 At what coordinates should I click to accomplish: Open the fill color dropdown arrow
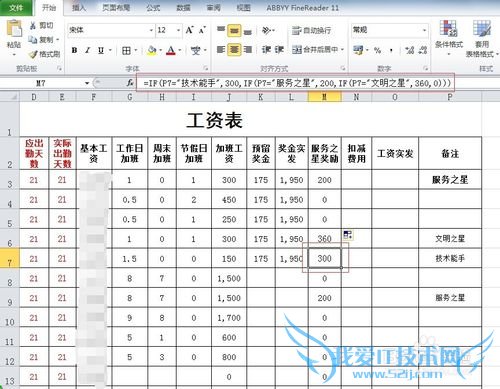(x=160, y=51)
